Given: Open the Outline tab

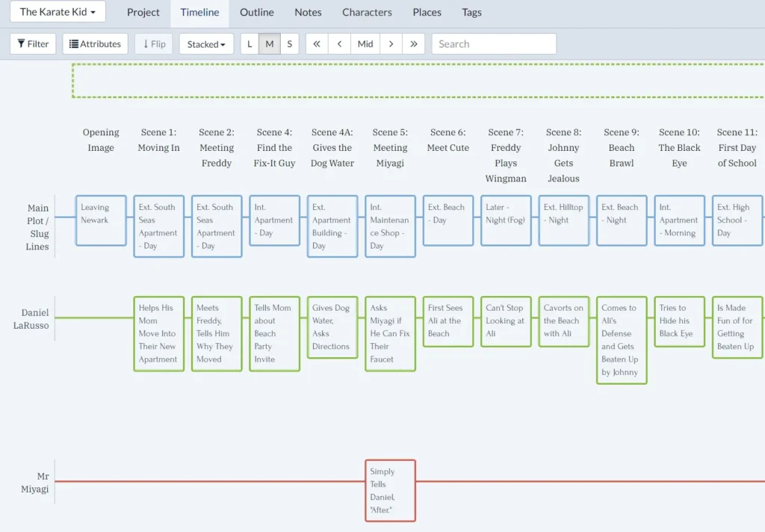Looking at the screenshot, I should [257, 12].
